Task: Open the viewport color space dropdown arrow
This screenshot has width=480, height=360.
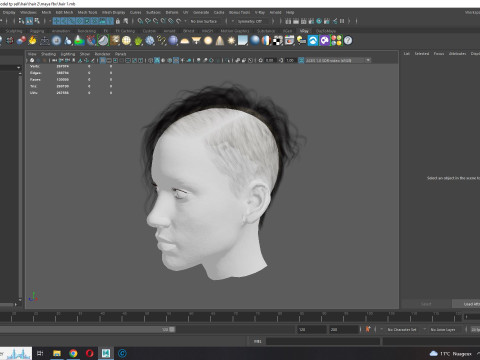Action: [368, 60]
